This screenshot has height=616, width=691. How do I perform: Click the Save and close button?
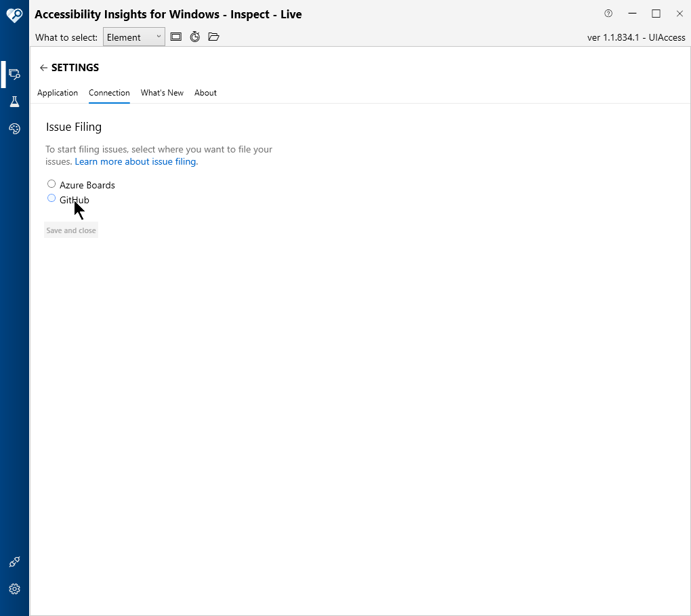[71, 230]
